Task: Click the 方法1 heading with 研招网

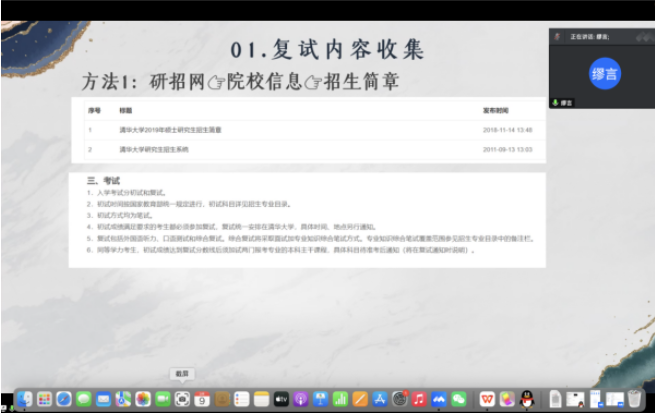Action: pos(241,81)
